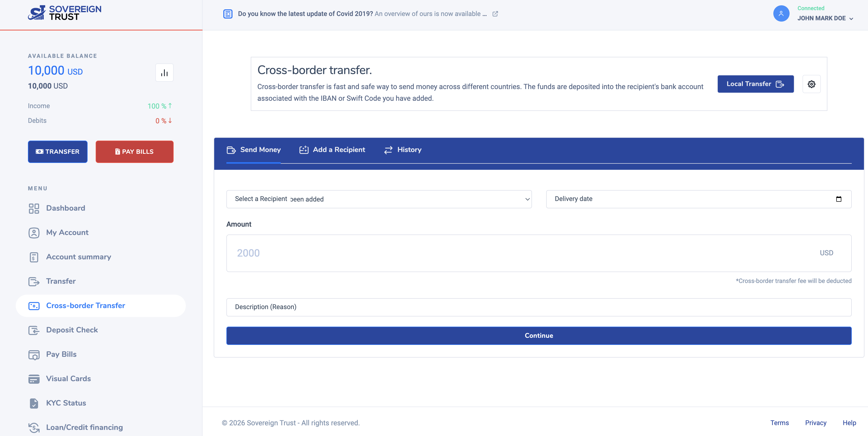Click the user avatar icon
Viewport: 868px width, 436px height.
781,13
